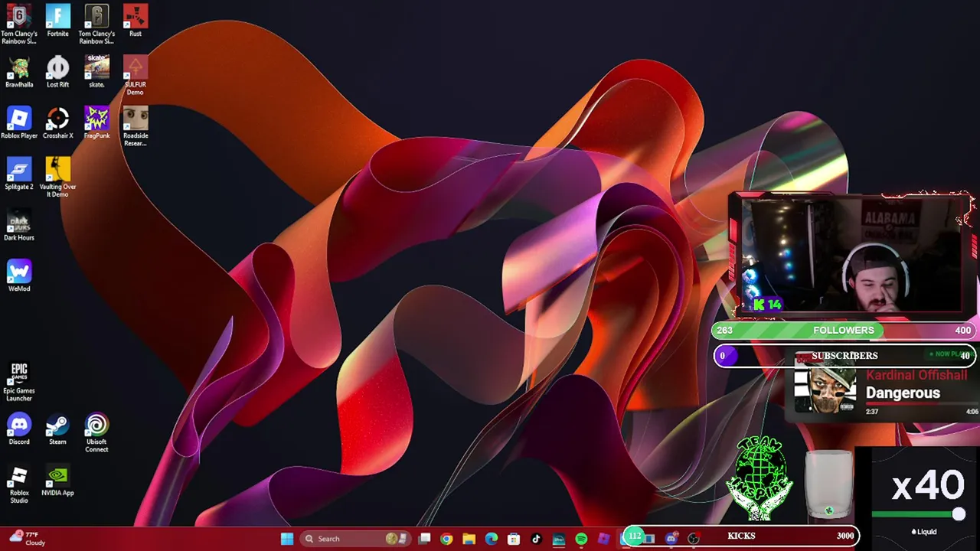The image size is (980, 551).
Task: Select the Dark Hours desktop icon
Action: pyautogui.click(x=19, y=225)
